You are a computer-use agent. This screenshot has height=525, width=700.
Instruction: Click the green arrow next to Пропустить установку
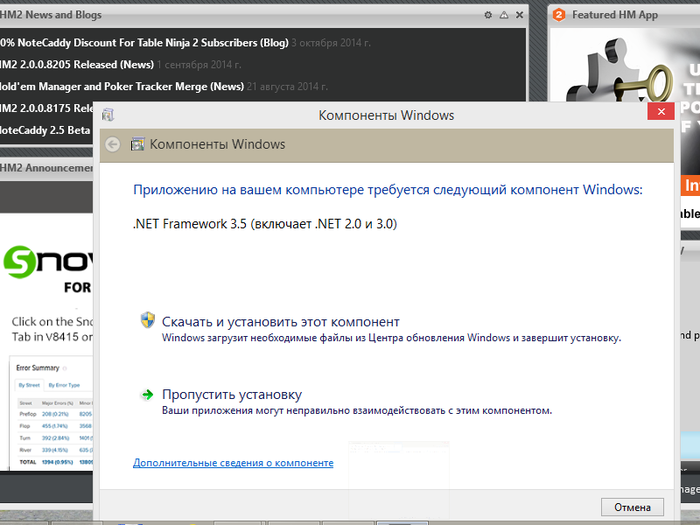[x=147, y=395]
